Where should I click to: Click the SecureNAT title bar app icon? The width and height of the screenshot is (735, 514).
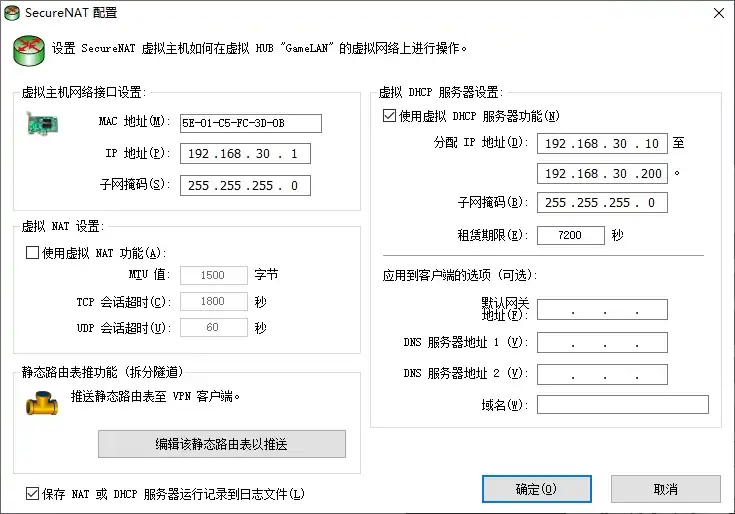pyautogui.click(x=12, y=13)
